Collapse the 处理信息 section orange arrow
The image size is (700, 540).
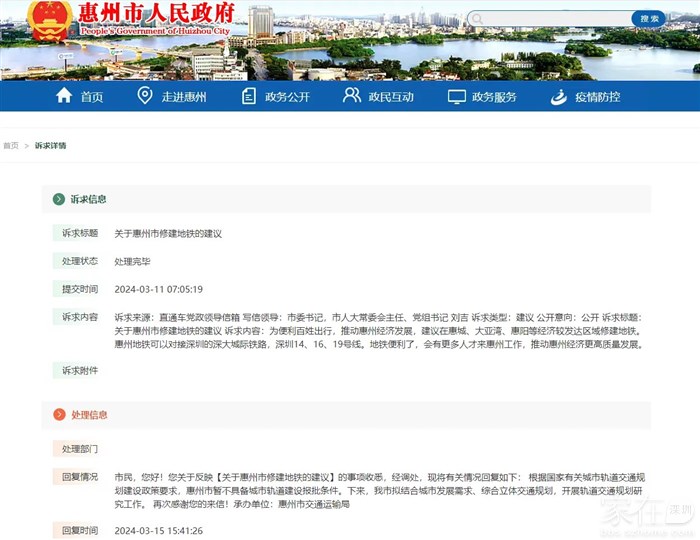59,414
